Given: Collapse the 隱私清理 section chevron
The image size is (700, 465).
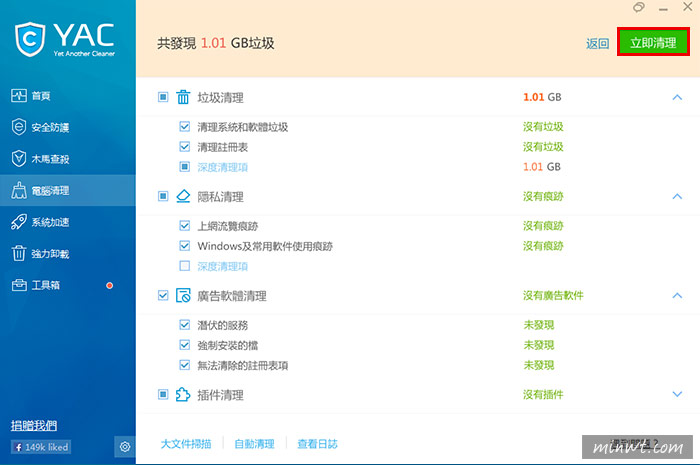Looking at the screenshot, I should 677,196.
